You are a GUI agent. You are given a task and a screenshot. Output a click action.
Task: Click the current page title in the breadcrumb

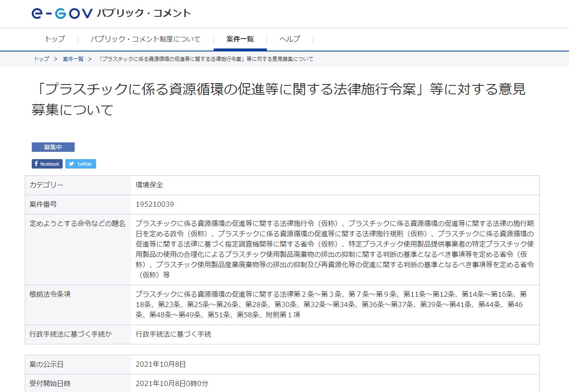(206, 59)
